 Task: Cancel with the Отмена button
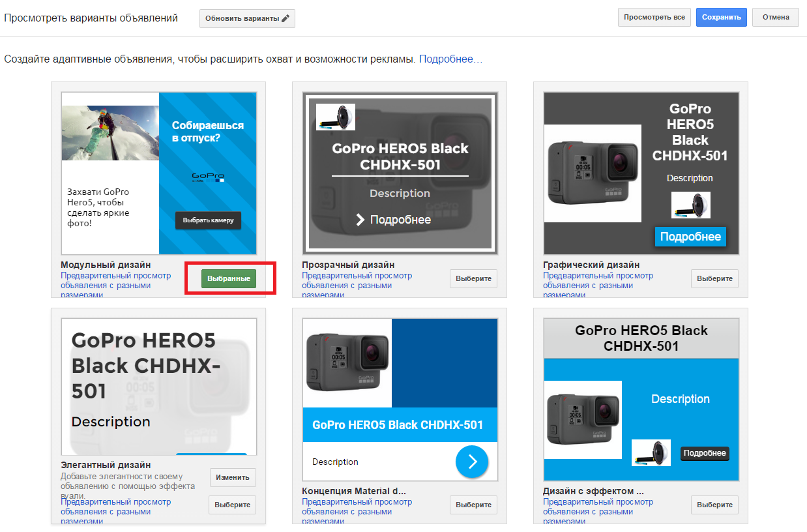pos(776,18)
